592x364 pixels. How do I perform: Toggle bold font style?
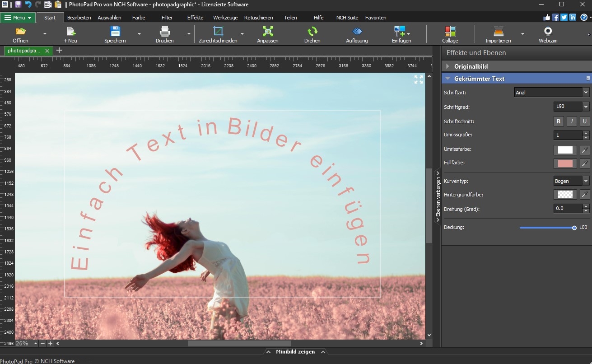pyautogui.click(x=559, y=121)
